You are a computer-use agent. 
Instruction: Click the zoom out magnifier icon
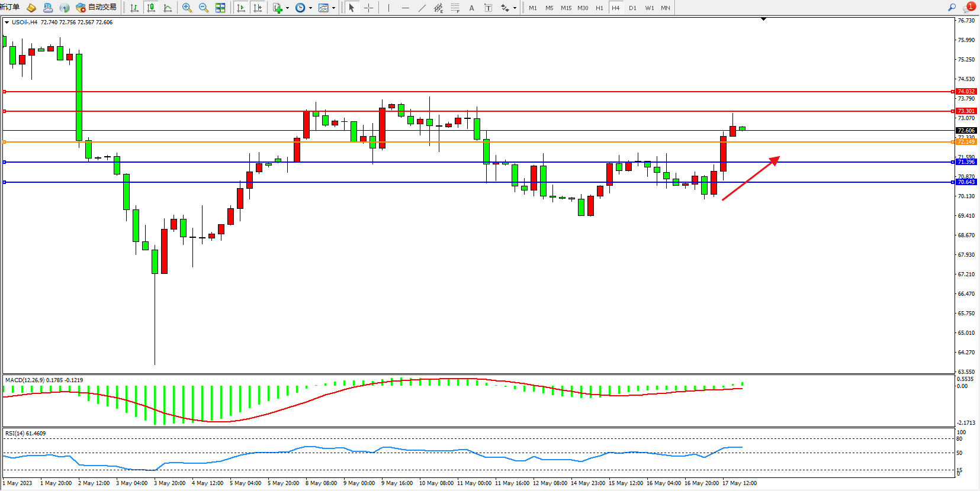(x=204, y=8)
